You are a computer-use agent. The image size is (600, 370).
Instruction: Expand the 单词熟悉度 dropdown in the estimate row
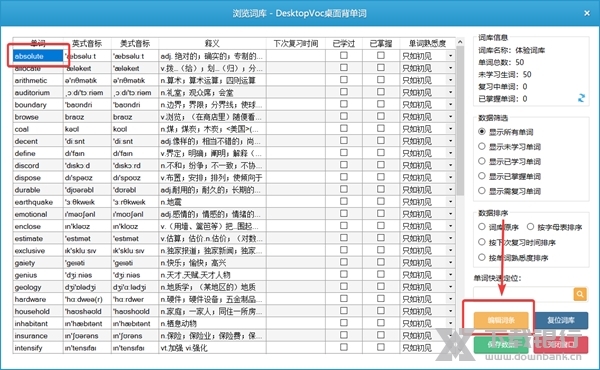[x=450, y=238]
